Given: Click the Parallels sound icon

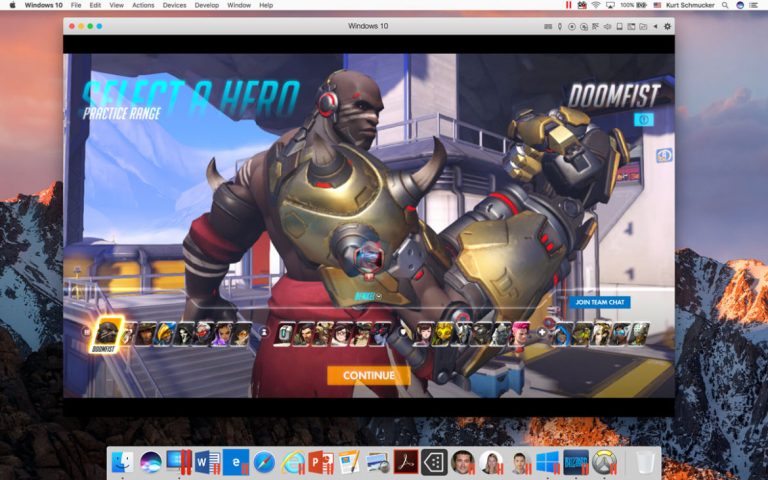Looking at the screenshot, I should pyautogui.click(x=607, y=26).
